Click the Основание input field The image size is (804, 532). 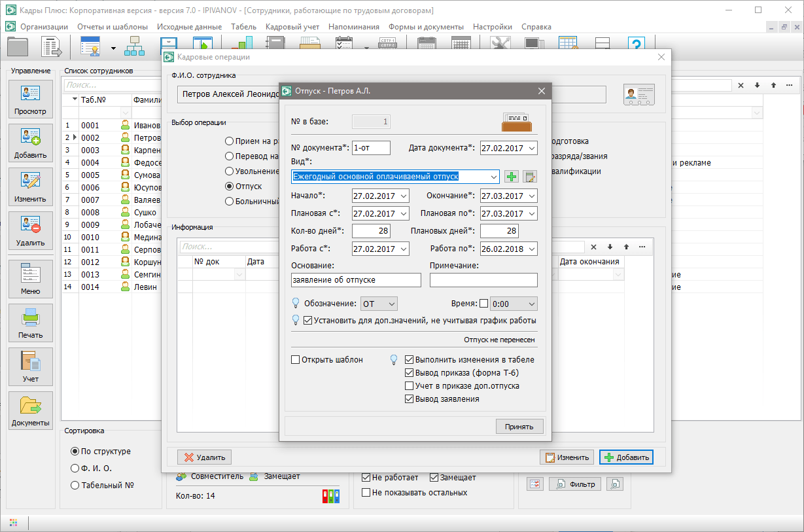(356, 280)
